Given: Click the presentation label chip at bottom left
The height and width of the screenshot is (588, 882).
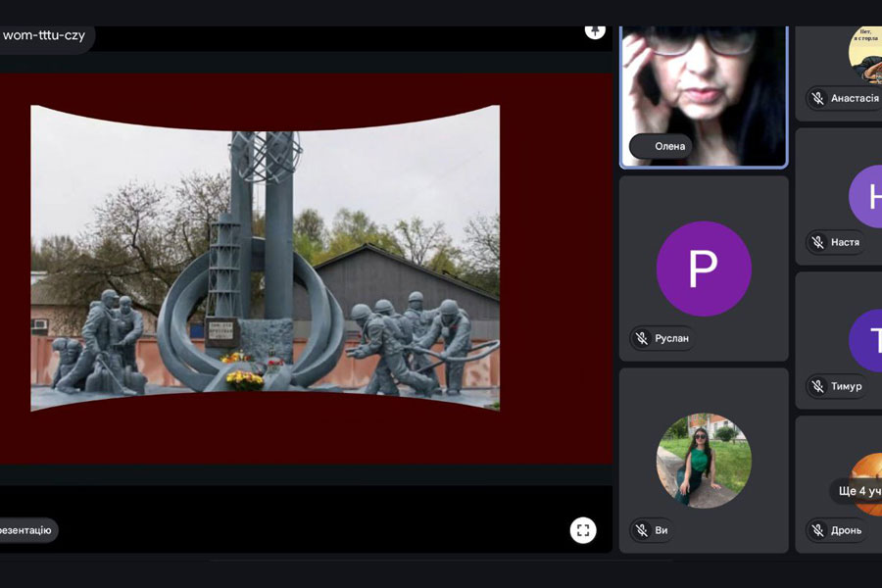Looking at the screenshot, I should pos(26,530).
